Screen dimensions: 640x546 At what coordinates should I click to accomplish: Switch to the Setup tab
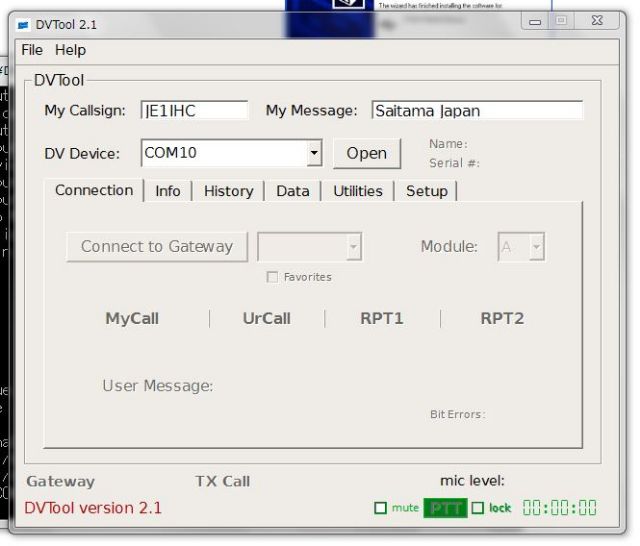tap(426, 191)
